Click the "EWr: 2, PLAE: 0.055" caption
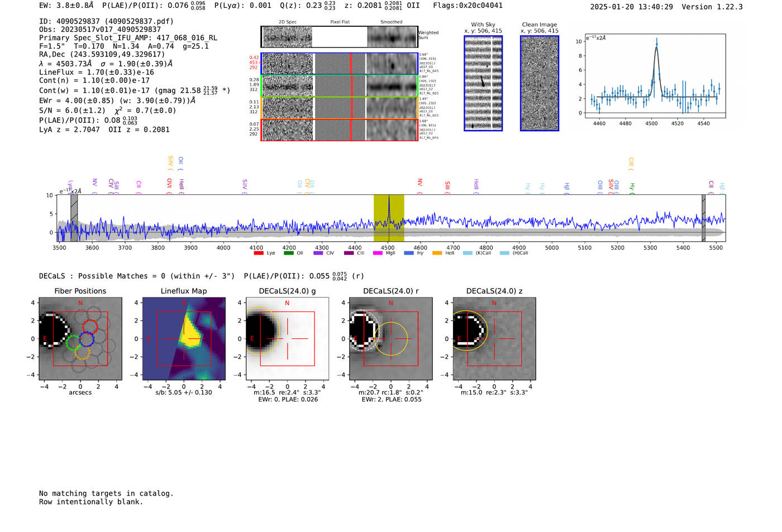This screenshot has height=532, width=782. [392, 400]
